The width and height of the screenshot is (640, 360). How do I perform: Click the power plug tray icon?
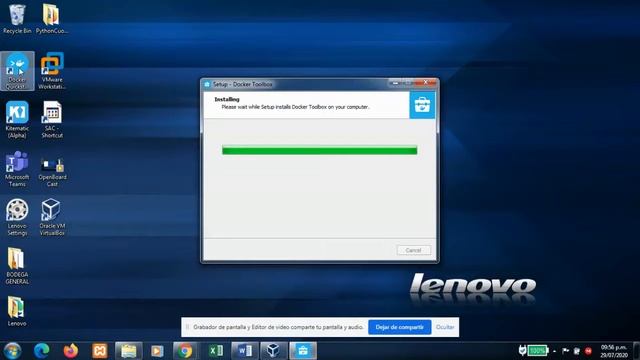[522, 350]
